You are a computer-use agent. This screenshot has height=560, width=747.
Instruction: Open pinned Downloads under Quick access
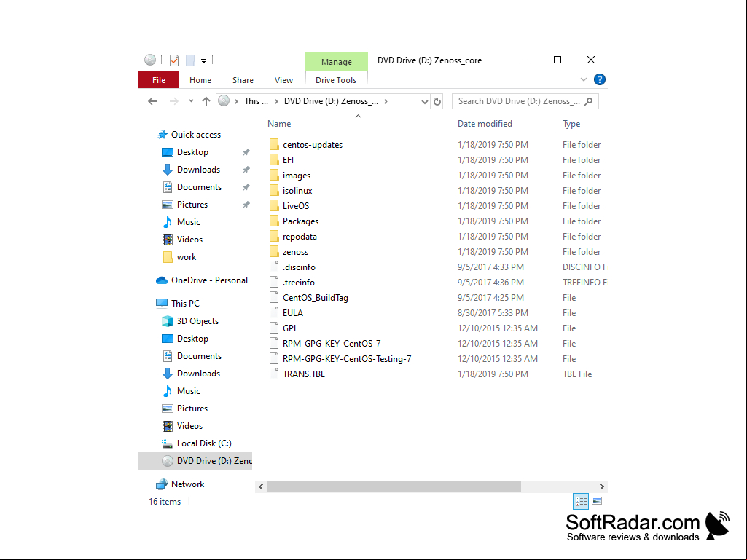[x=199, y=170]
